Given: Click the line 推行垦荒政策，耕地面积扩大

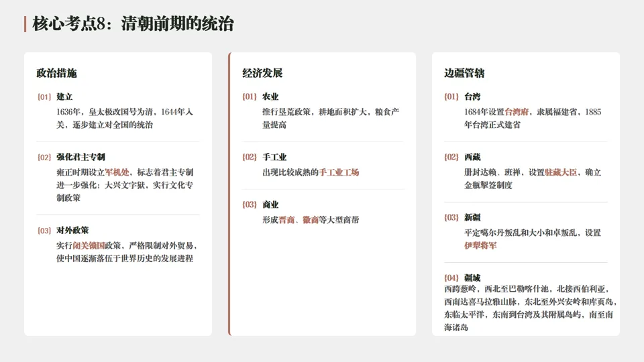Looking at the screenshot, I should tap(315, 112).
